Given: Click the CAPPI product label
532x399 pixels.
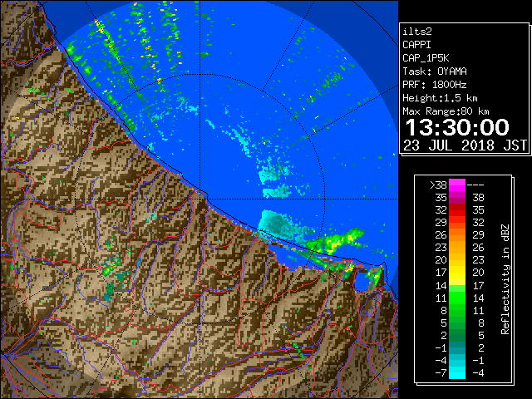Looking at the screenshot, I should 416,45.
